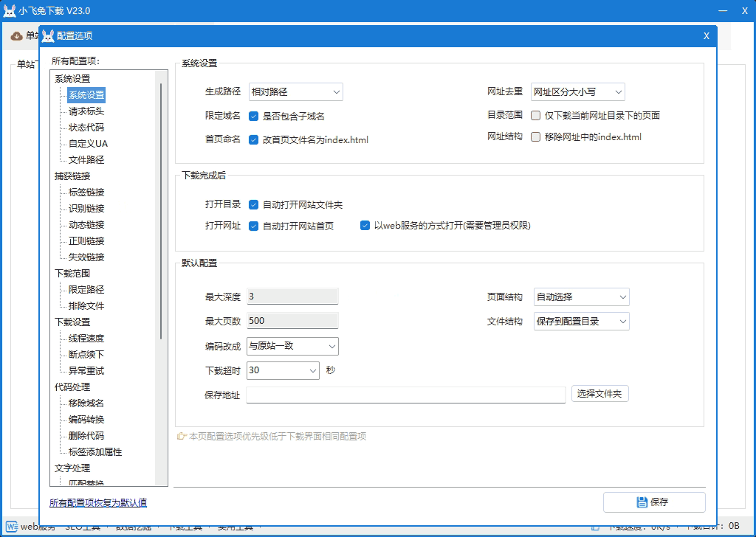
Task: Click 所有配置项恢复为默认值 link
Action: pyautogui.click(x=98, y=503)
